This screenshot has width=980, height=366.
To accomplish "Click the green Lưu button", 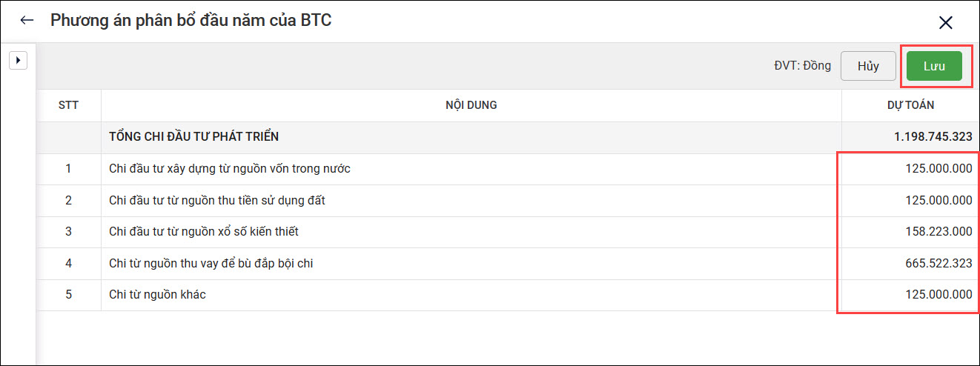I will [933, 66].
